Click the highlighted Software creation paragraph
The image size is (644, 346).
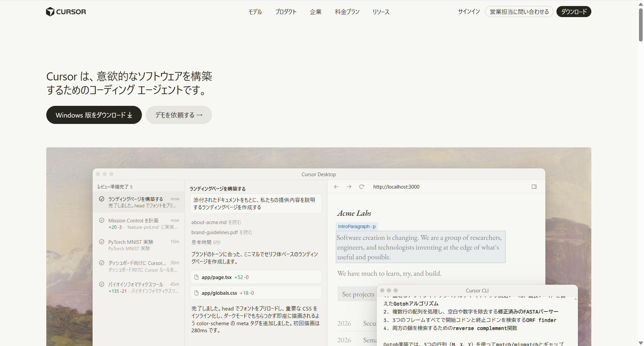[421, 247]
